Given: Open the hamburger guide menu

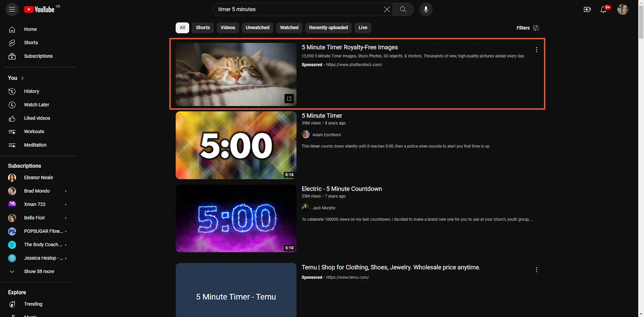Looking at the screenshot, I should (12, 9).
